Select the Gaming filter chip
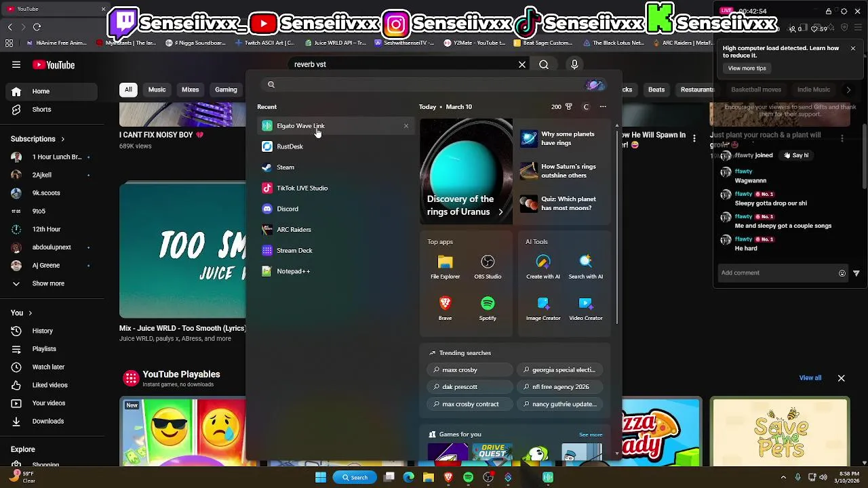Viewport: 868px width, 488px height. [226, 89]
